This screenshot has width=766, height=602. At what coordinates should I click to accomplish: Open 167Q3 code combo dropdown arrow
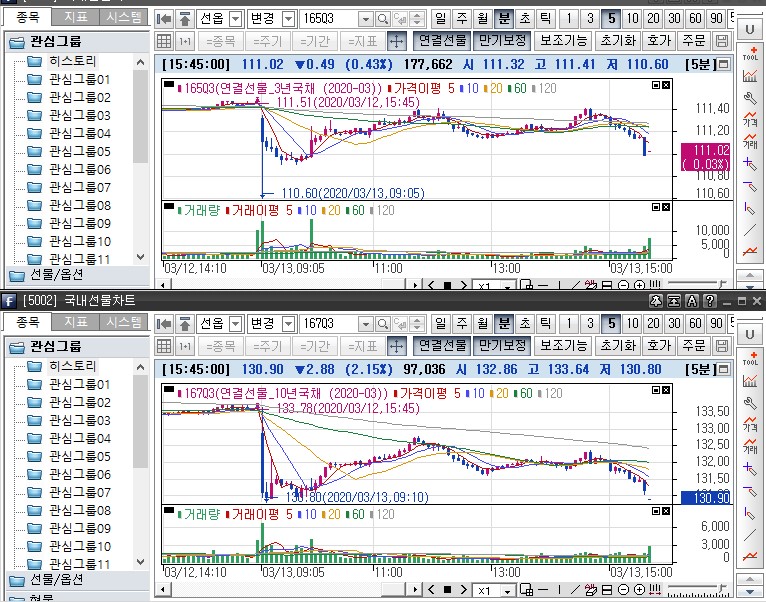[365, 324]
